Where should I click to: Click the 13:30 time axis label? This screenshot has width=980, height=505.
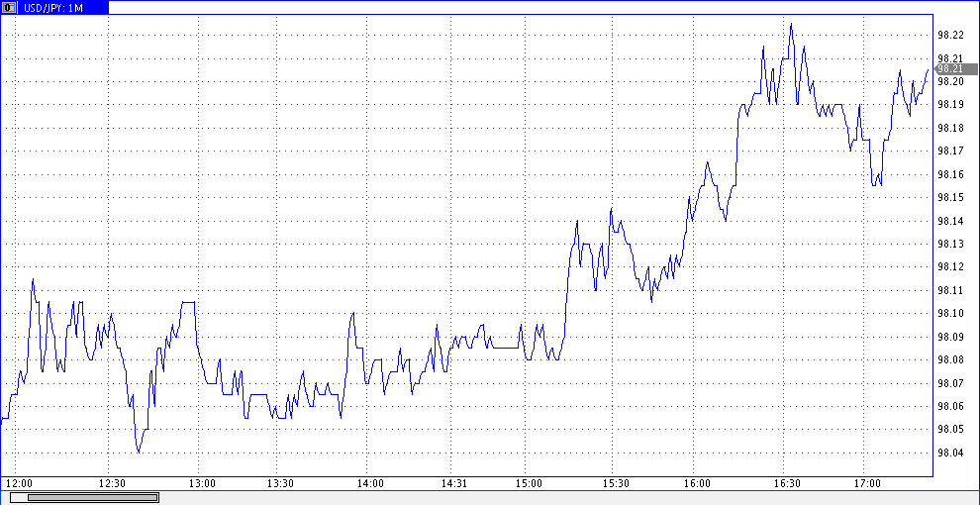click(281, 484)
